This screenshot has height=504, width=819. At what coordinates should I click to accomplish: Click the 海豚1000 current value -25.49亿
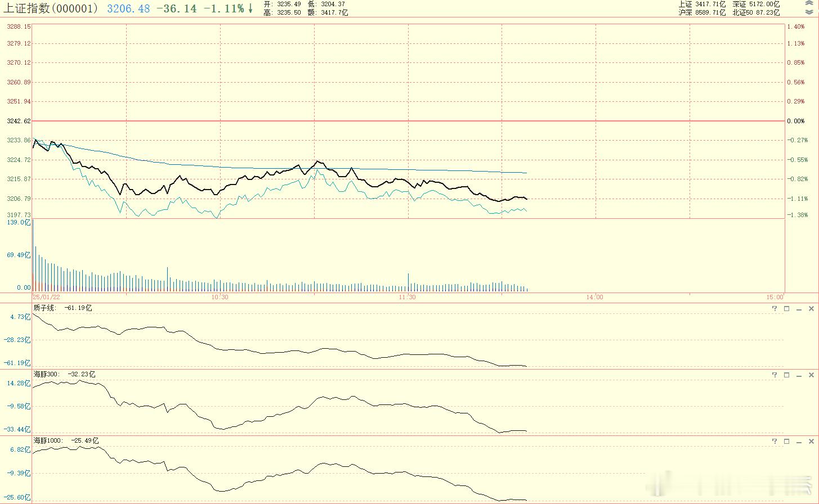[86, 440]
